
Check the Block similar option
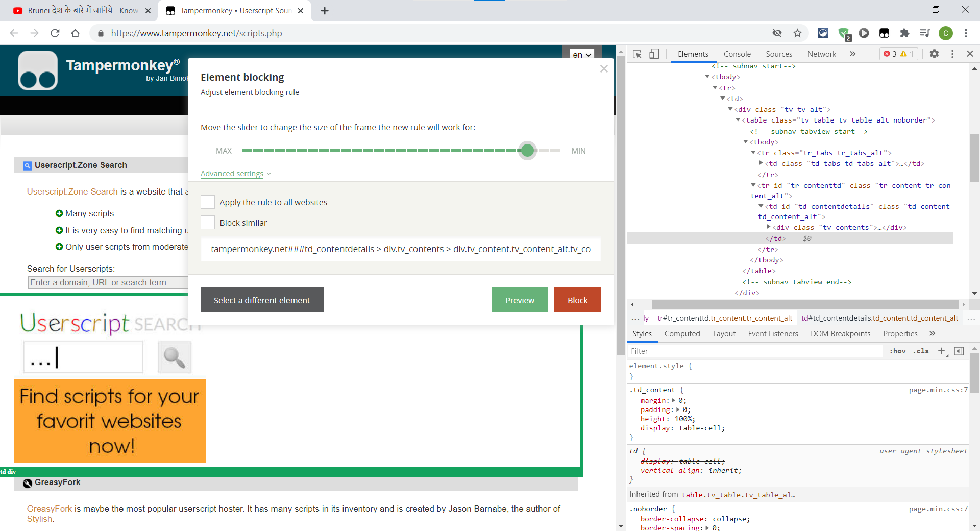pyautogui.click(x=207, y=222)
